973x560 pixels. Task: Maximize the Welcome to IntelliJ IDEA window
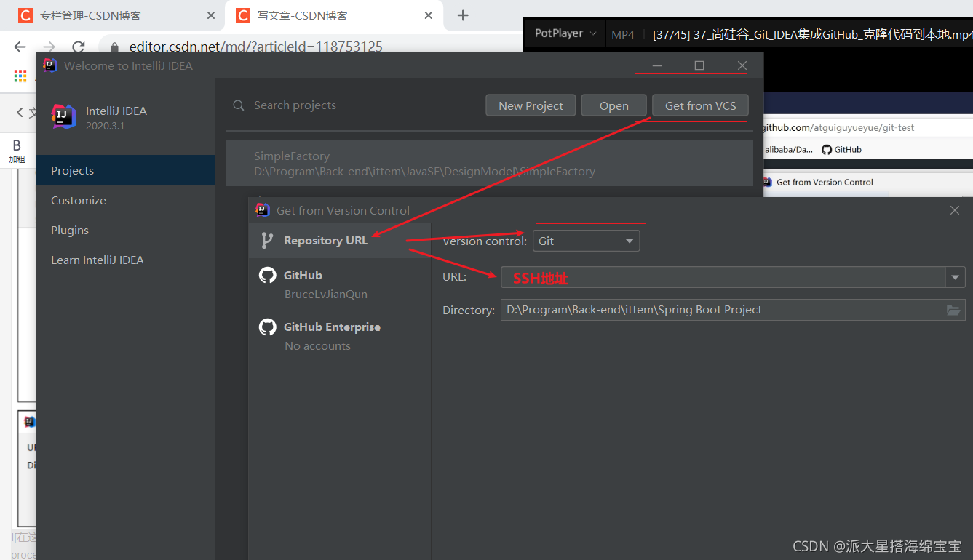pos(699,65)
